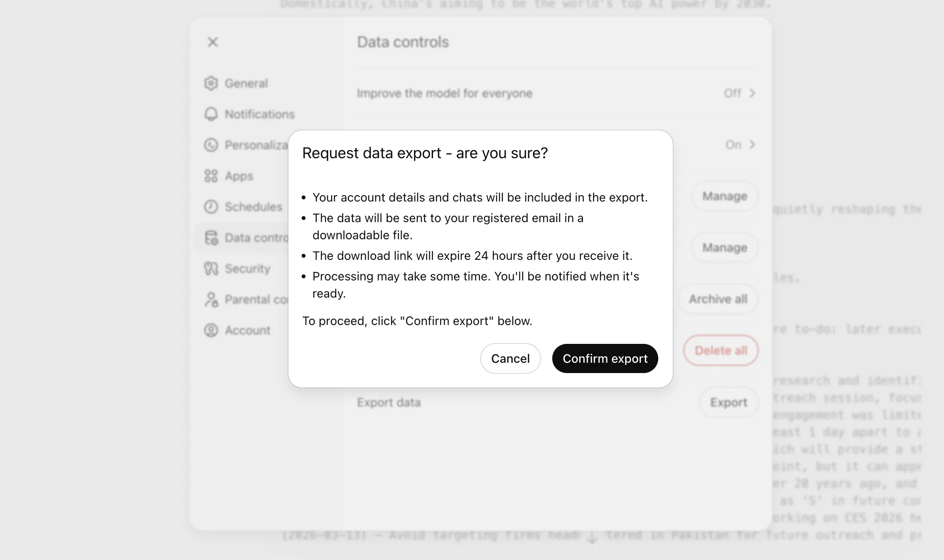Open the setting currently showing On
The height and width of the screenshot is (560, 944).
pyautogui.click(x=740, y=145)
